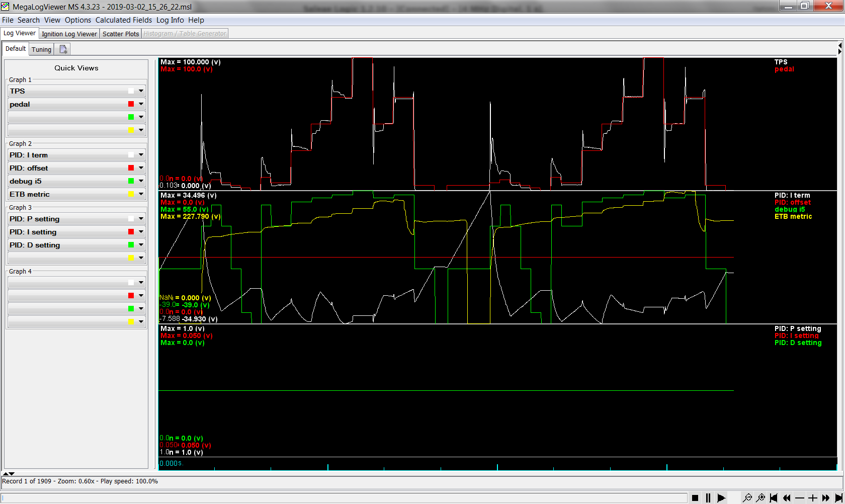This screenshot has width=845, height=504.
Task: Click 'Max = 227.790 (v)' ETB label
Action: (191, 216)
